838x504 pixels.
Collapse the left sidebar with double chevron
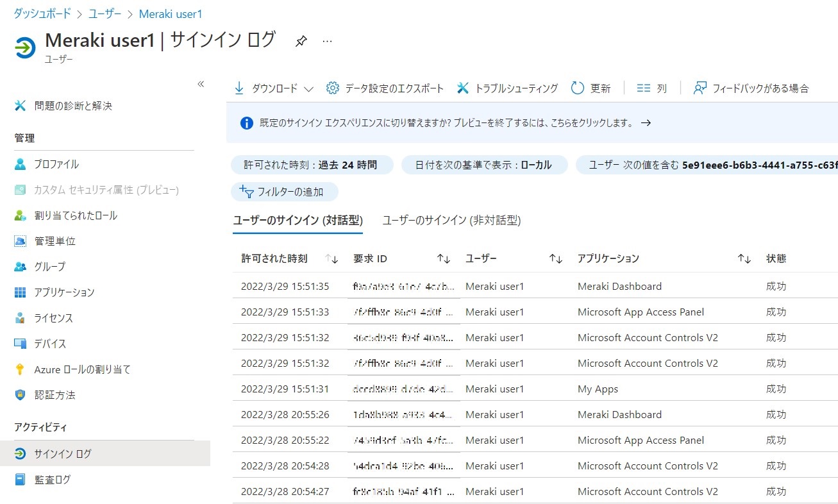tap(201, 84)
